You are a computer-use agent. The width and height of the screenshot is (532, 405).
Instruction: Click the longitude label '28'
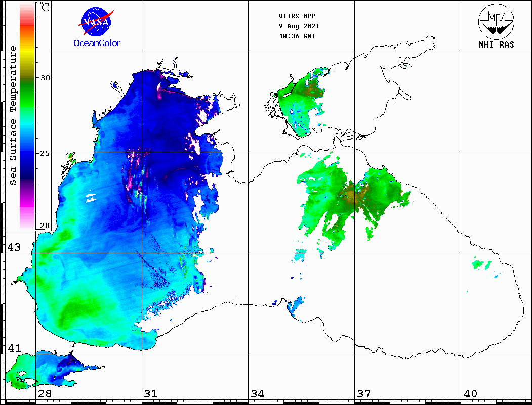(45, 394)
